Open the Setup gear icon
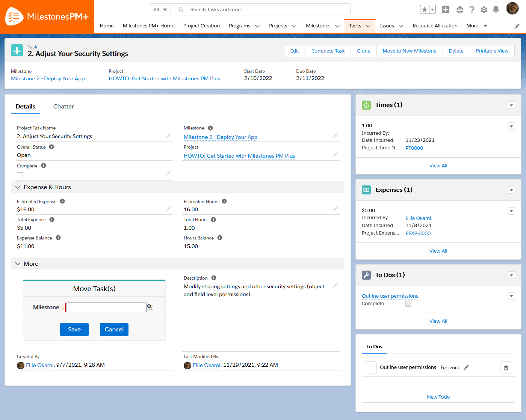Viewport: 526px width, 420px height. point(484,9)
